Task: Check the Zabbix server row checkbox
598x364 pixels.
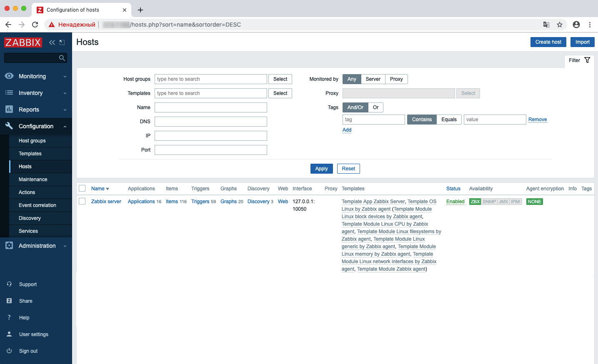Action: pyautogui.click(x=82, y=201)
